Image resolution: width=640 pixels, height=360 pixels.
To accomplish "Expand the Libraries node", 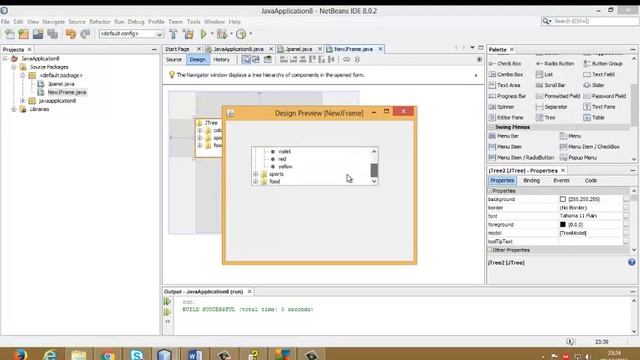I will tap(14, 109).
